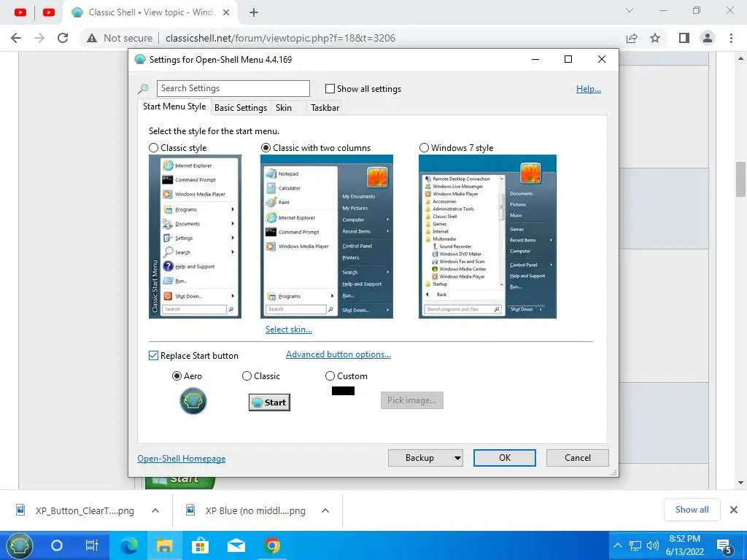Switch to Chrome on taskbar

[272, 545]
